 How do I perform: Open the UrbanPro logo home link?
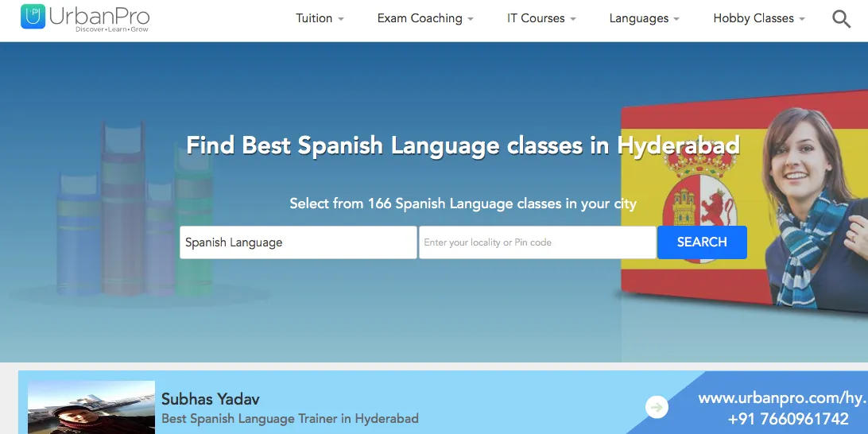coord(85,17)
